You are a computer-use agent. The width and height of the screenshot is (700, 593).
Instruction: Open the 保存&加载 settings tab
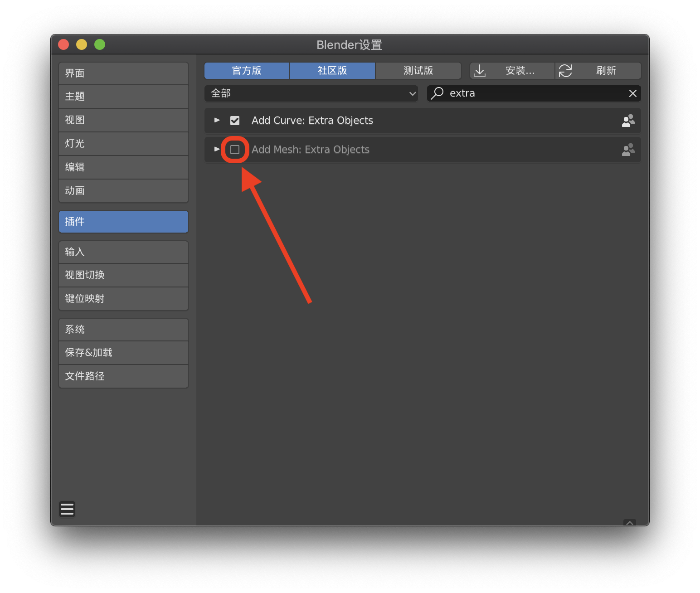[x=123, y=353]
